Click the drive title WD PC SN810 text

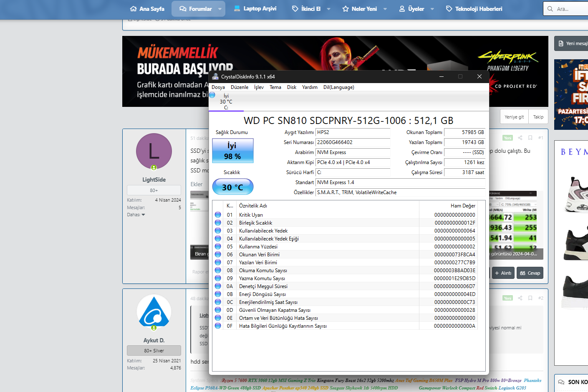[348, 121]
